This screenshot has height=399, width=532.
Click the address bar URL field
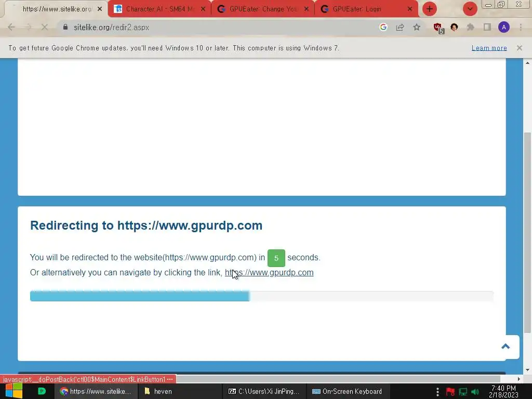tap(217, 27)
